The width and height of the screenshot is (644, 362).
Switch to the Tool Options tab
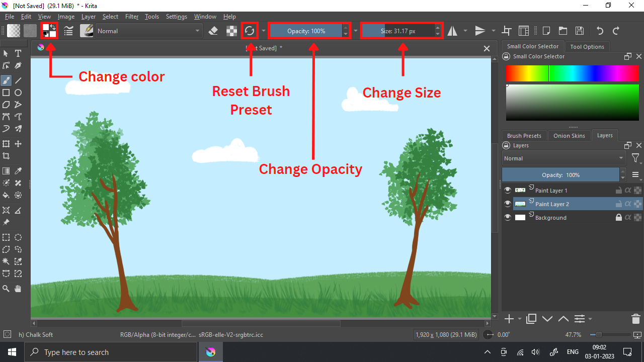point(587,46)
